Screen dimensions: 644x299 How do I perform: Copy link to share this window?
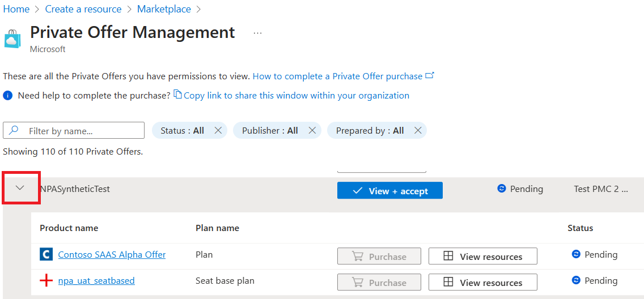tap(296, 96)
